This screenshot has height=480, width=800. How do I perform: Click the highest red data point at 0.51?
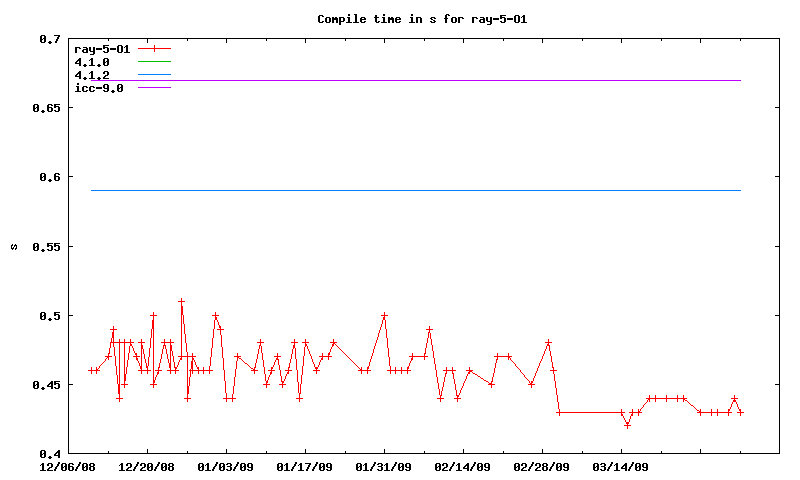coord(181,301)
